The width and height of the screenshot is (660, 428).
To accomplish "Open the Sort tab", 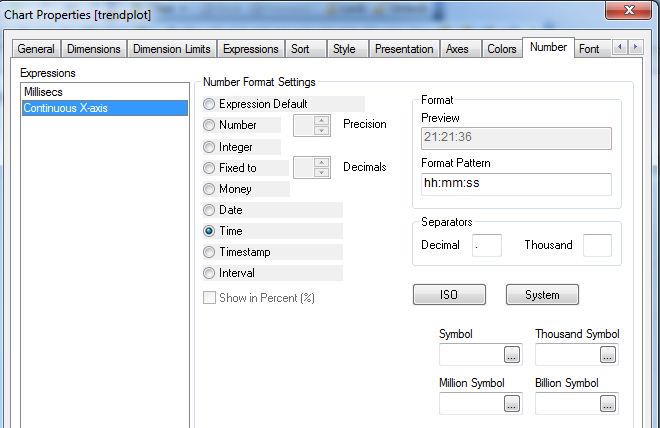I will 305,49.
